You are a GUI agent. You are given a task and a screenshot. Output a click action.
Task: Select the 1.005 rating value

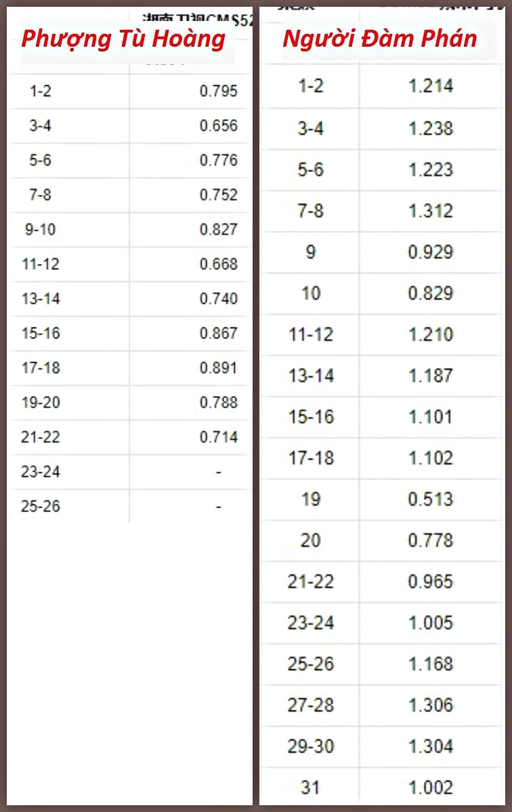coord(431,623)
